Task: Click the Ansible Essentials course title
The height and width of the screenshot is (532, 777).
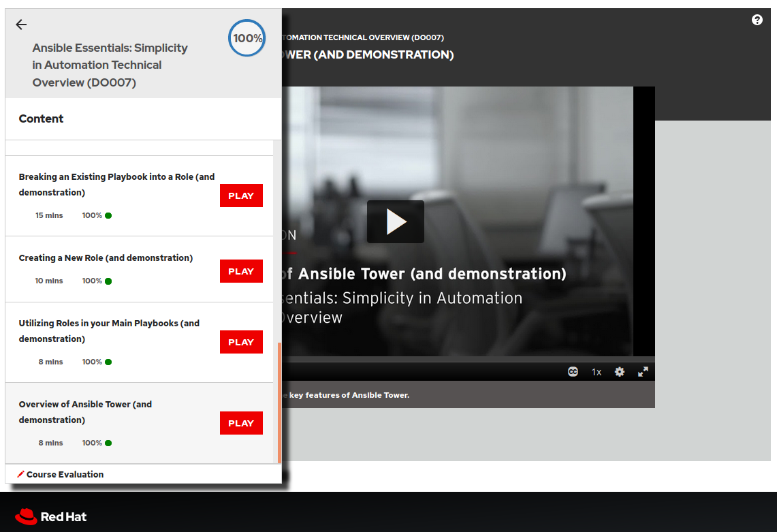Action: pyautogui.click(x=110, y=65)
